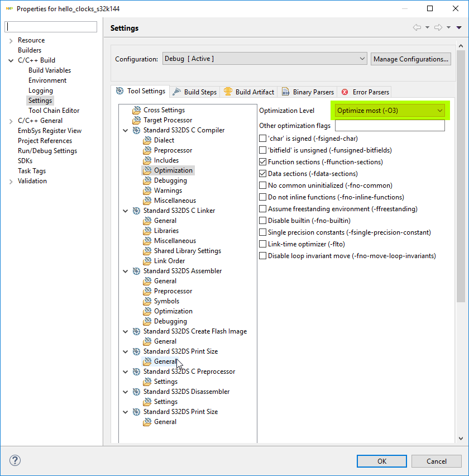Click the Shared Library Settings icon
469x476 pixels.
tap(147, 251)
